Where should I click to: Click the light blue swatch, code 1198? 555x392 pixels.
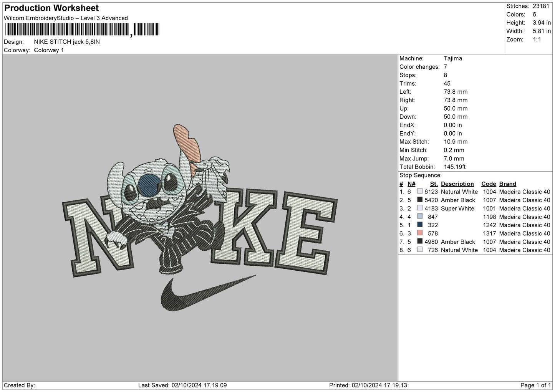[x=420, y=217]
